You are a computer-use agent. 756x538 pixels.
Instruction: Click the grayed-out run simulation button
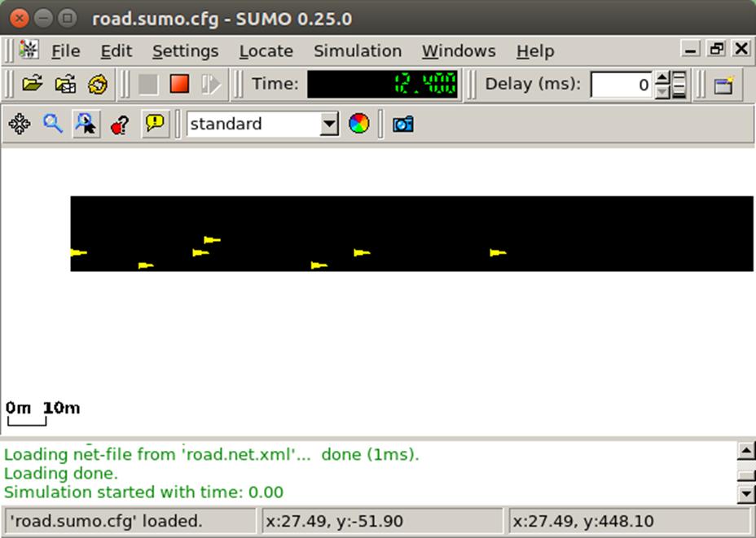(x=148, y=85)
